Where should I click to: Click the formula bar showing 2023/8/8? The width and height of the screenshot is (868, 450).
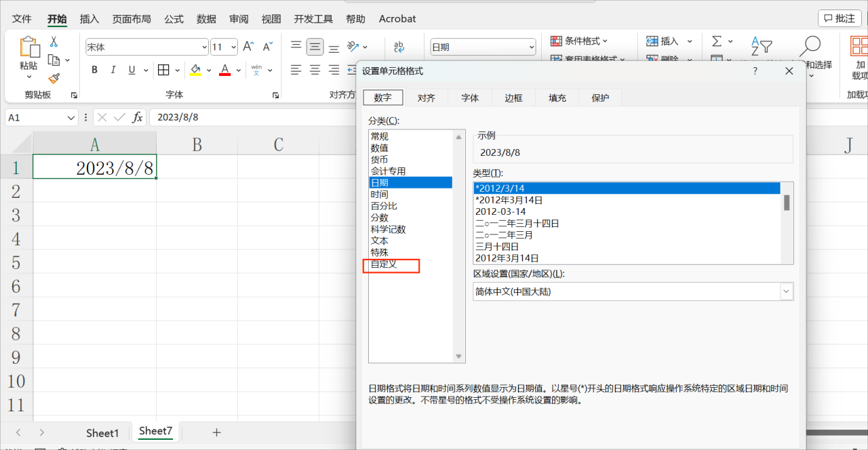click(x=251, y=117)
